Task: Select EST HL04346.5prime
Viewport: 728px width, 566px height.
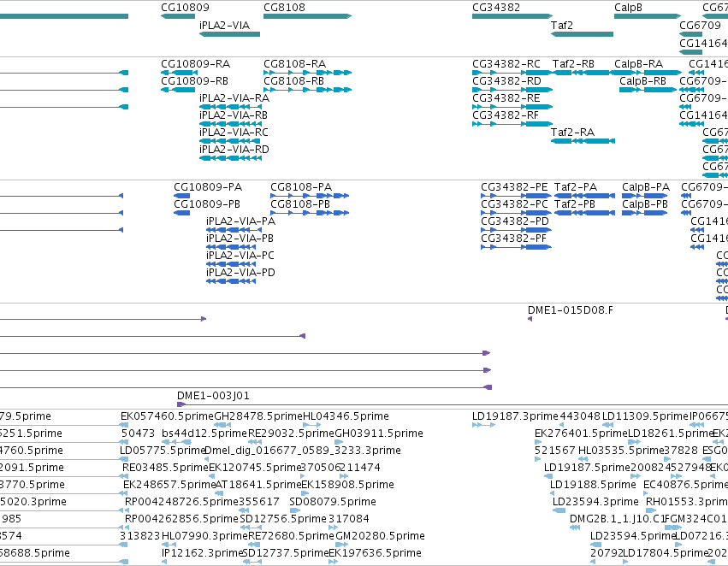Action: tap(346, 416)
